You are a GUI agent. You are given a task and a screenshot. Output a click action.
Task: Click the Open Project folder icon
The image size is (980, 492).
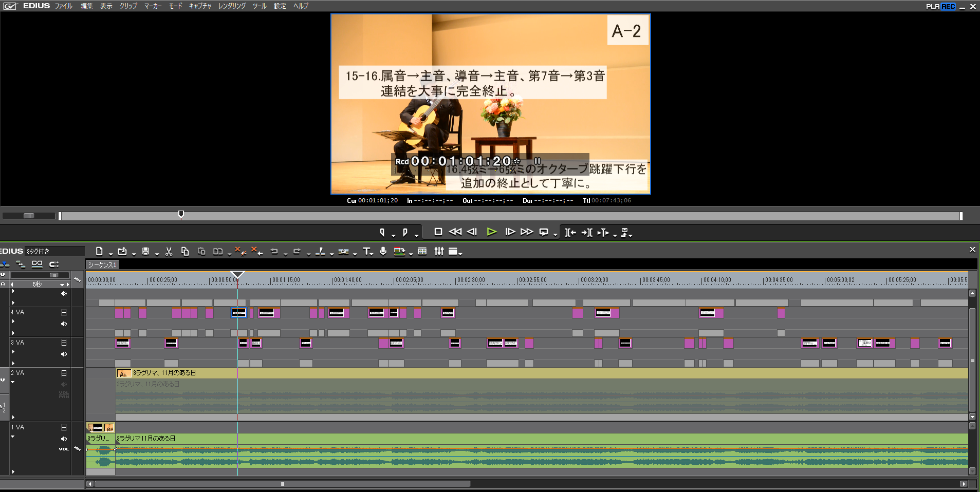point(122,251)
